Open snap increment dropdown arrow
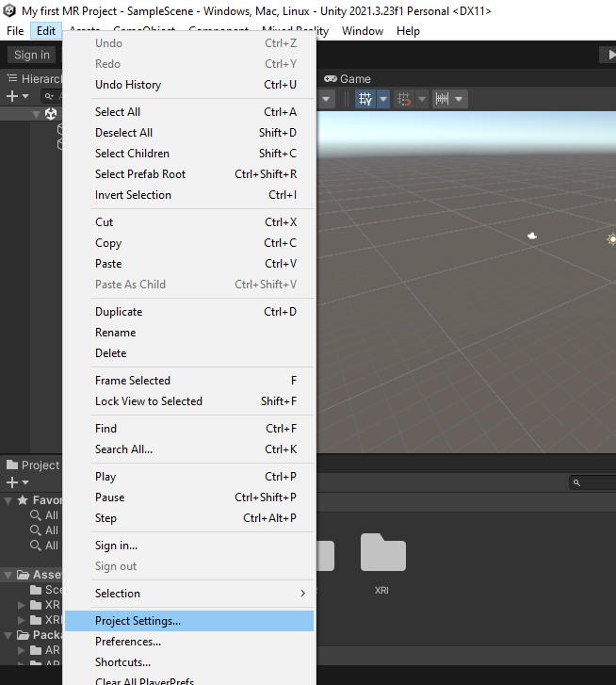The height and width of the screenshot is (685, 616). tap(459, 99)
